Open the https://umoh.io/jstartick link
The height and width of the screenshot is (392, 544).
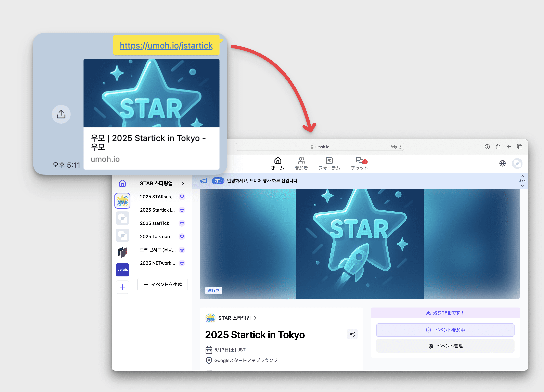pyautogui.click(x=166, y=46)
